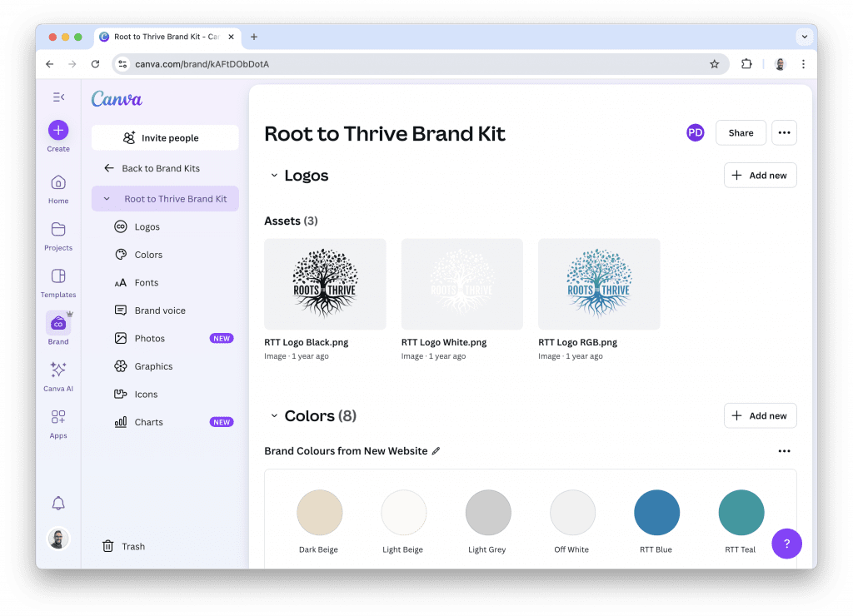Click the Share button

coord(741,132)
